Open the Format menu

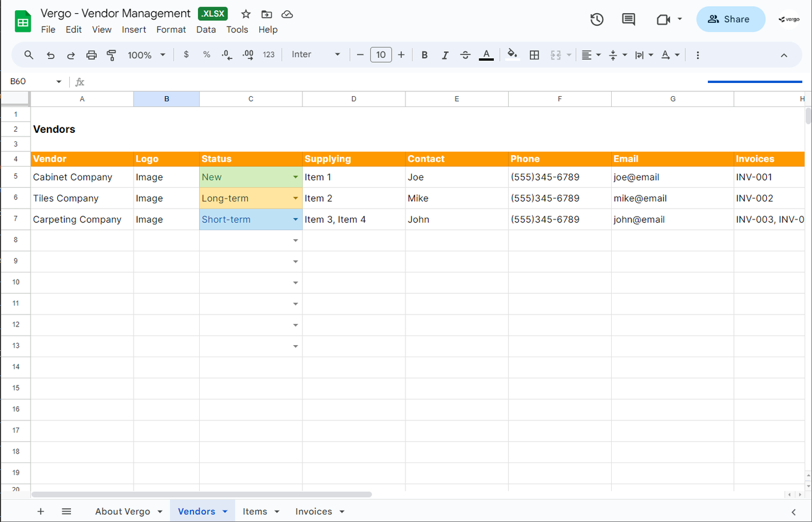[x=171, y=29]
